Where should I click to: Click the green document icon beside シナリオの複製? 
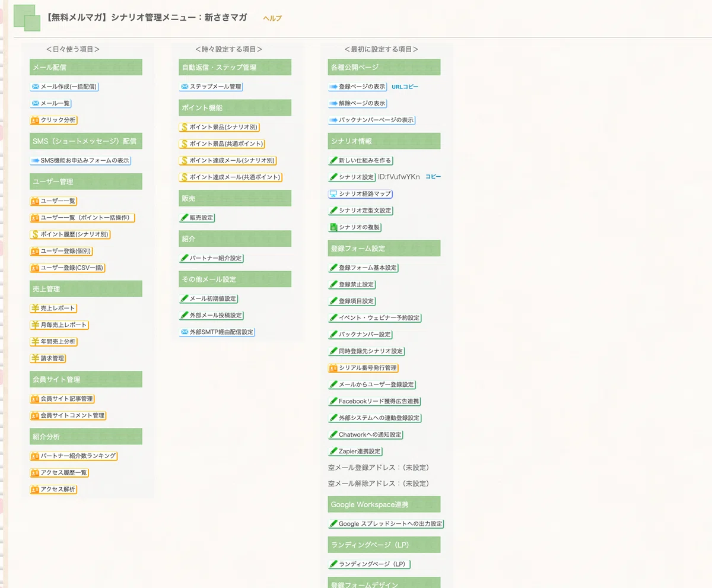tap(333, 227)
